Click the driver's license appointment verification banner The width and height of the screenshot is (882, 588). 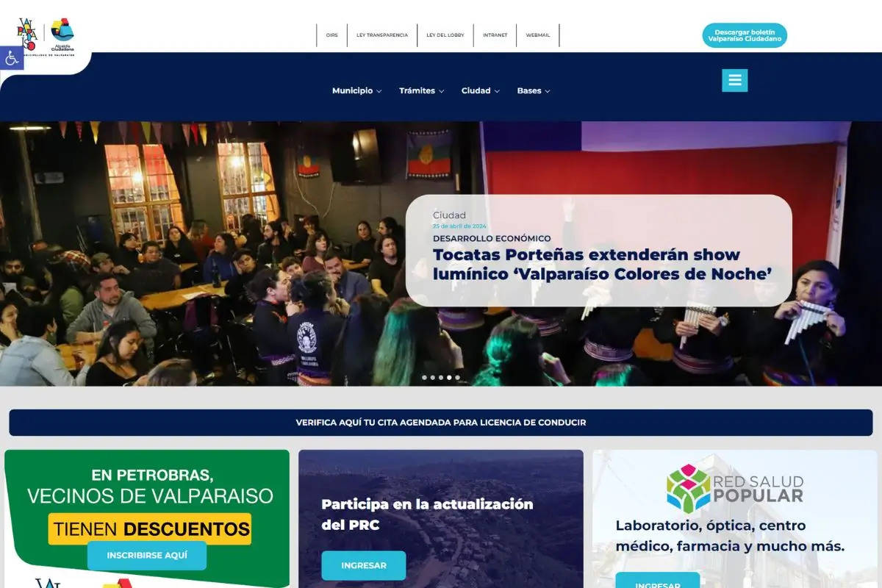tap(441, 423)
